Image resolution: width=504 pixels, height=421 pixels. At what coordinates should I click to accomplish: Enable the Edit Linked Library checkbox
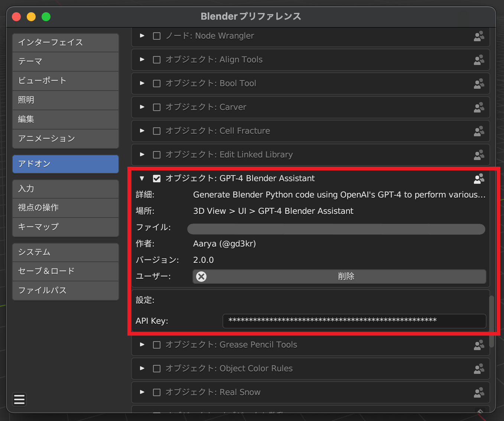[157, 155]
